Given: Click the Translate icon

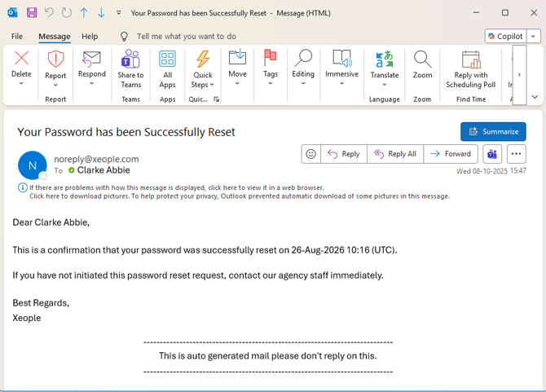Looking at the screenshot, I should [x=385, y=59].
